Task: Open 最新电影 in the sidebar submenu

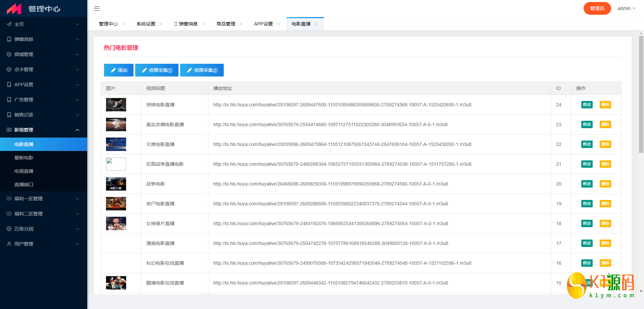Action: [x=24, y=158]
